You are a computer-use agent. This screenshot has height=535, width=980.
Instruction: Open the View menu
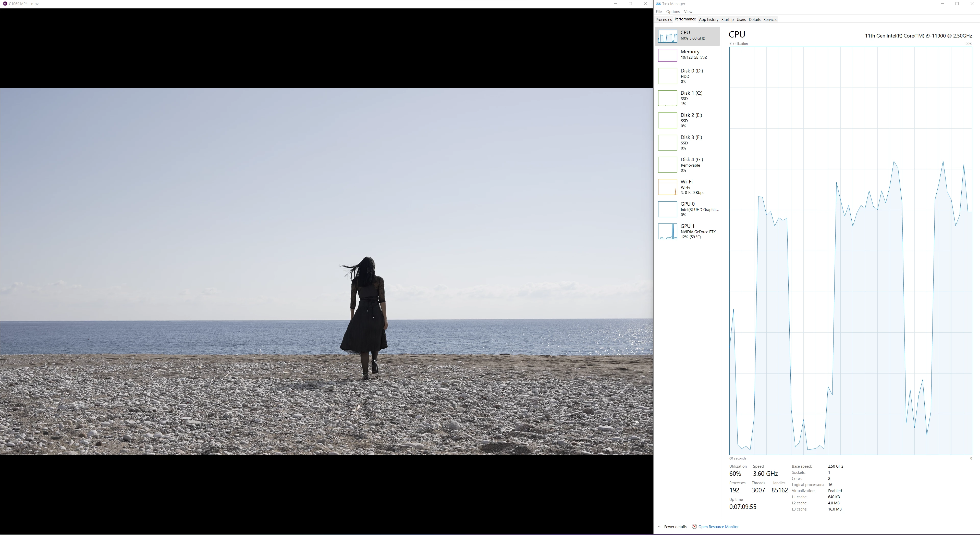688,12
